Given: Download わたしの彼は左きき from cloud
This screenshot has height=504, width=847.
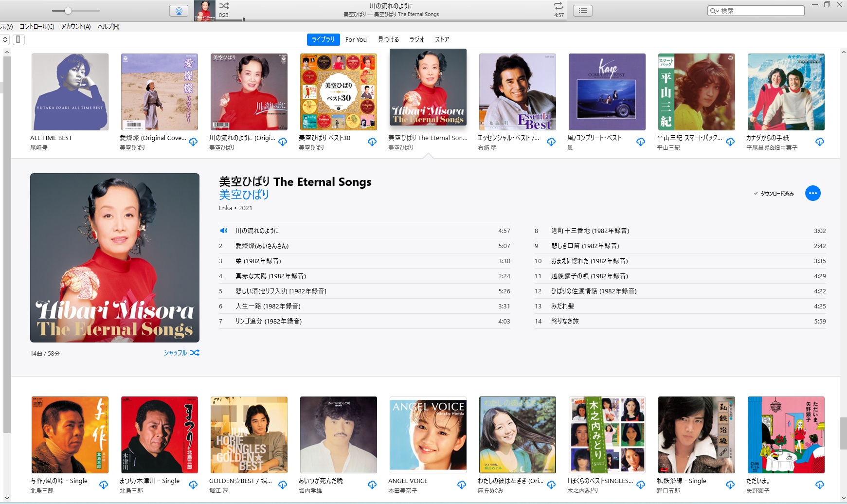Looking at the screenshot, I should 551,485.
